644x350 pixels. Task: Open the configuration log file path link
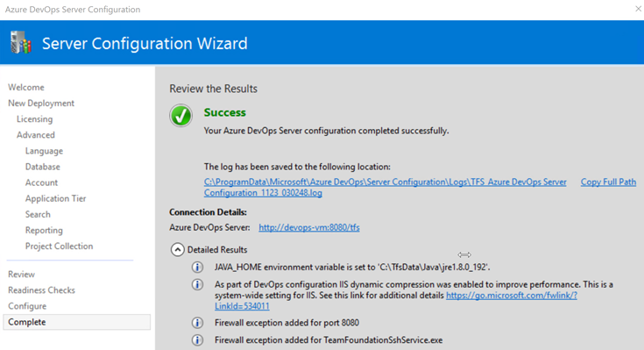(386, 187)
